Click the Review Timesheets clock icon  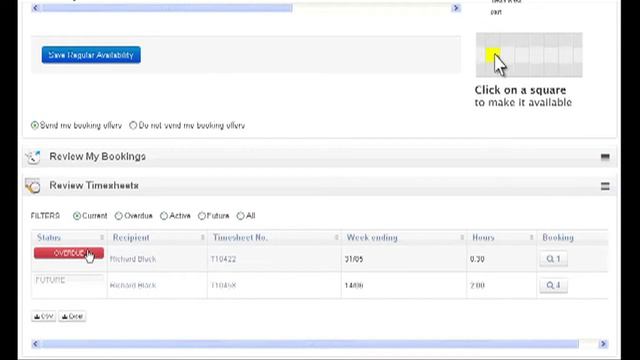tap(33, 186)
